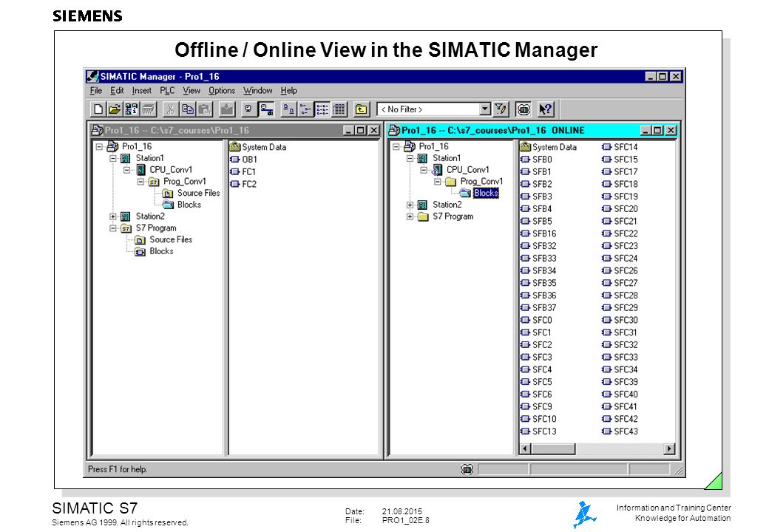Switch to small icons view
The height and width of the screenshot is (532, 769).
305,109
